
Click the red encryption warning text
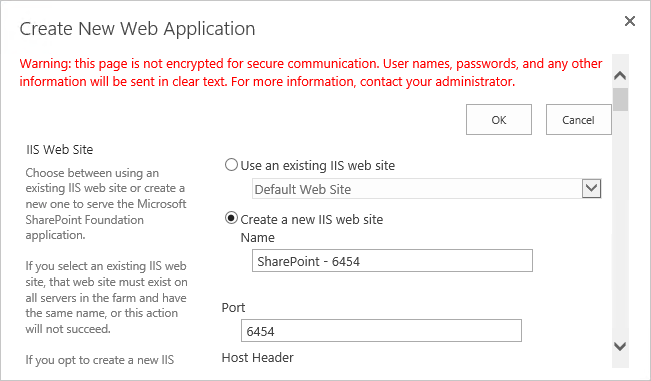pos(311,72)
